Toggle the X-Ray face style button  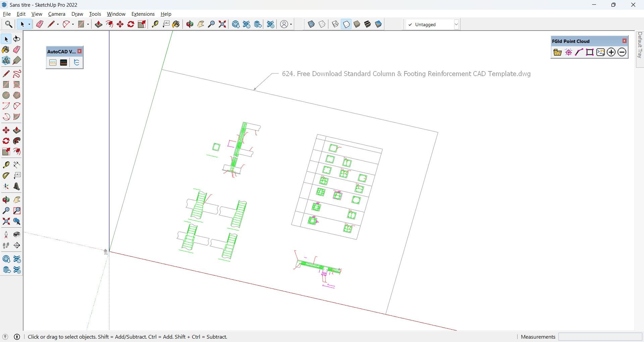click(x=311, y=24)
